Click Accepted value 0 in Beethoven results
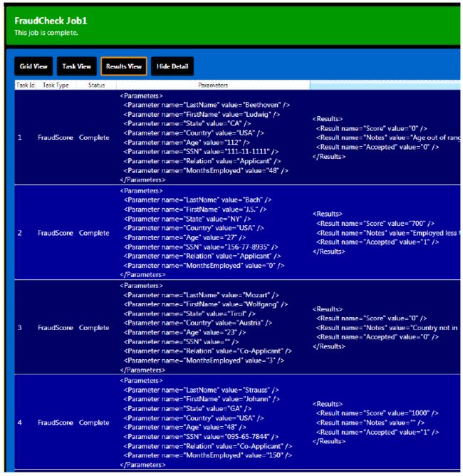 (x=378, y=148)
